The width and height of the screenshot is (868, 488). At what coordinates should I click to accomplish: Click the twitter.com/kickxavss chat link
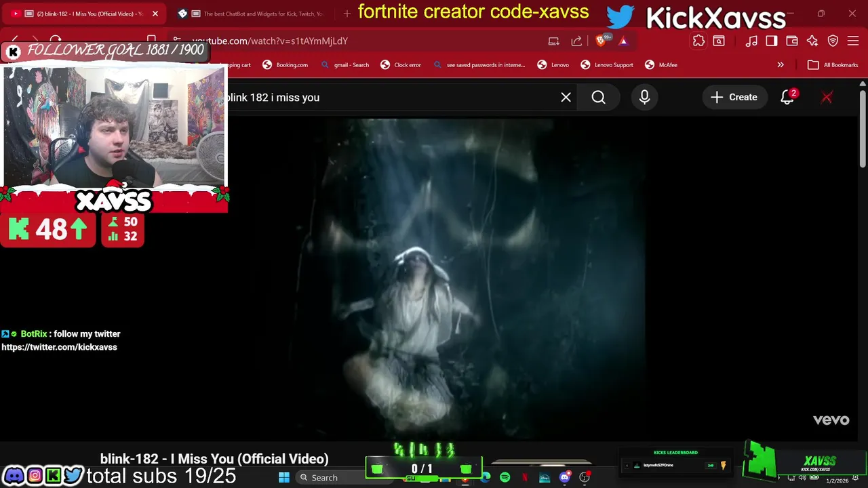[59, 347]
